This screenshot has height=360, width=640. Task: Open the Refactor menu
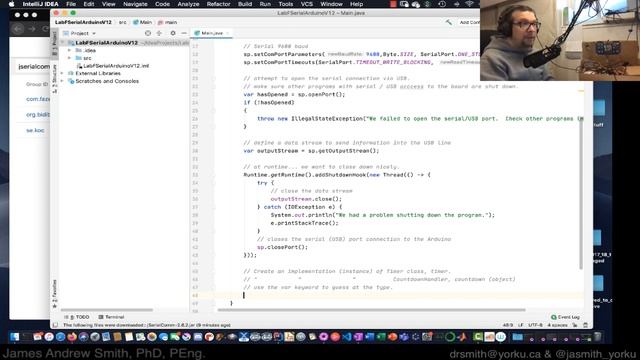(218, 4)
